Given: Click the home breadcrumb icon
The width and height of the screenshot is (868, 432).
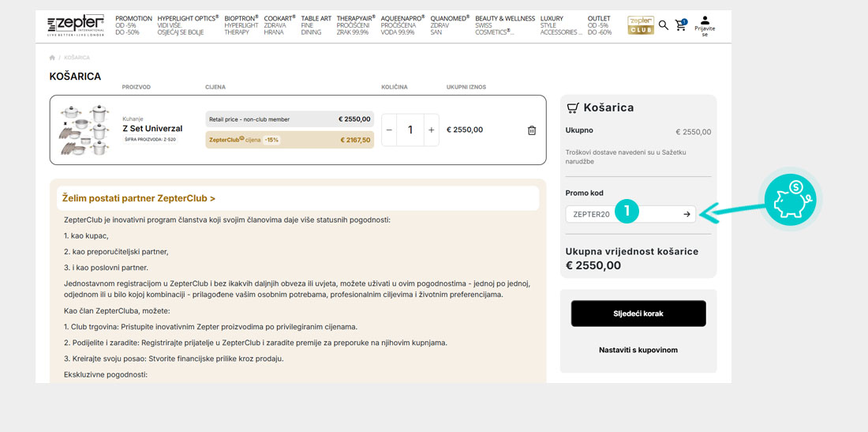Looking at the screenshot, I should (52, 58).
